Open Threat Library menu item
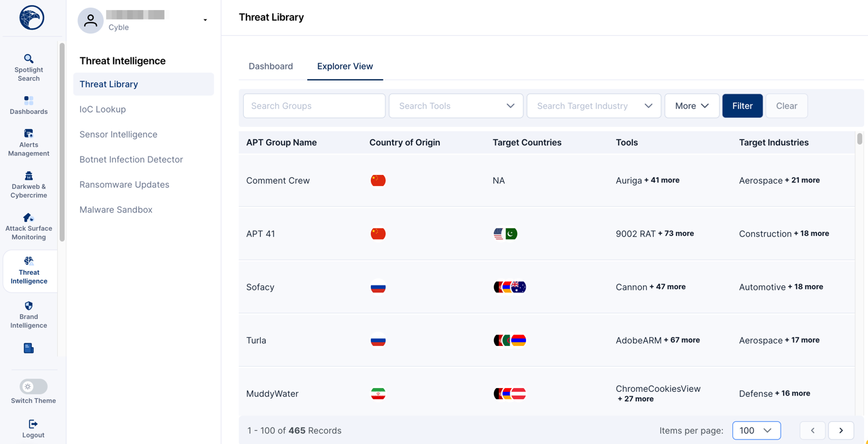 point(143,84)
